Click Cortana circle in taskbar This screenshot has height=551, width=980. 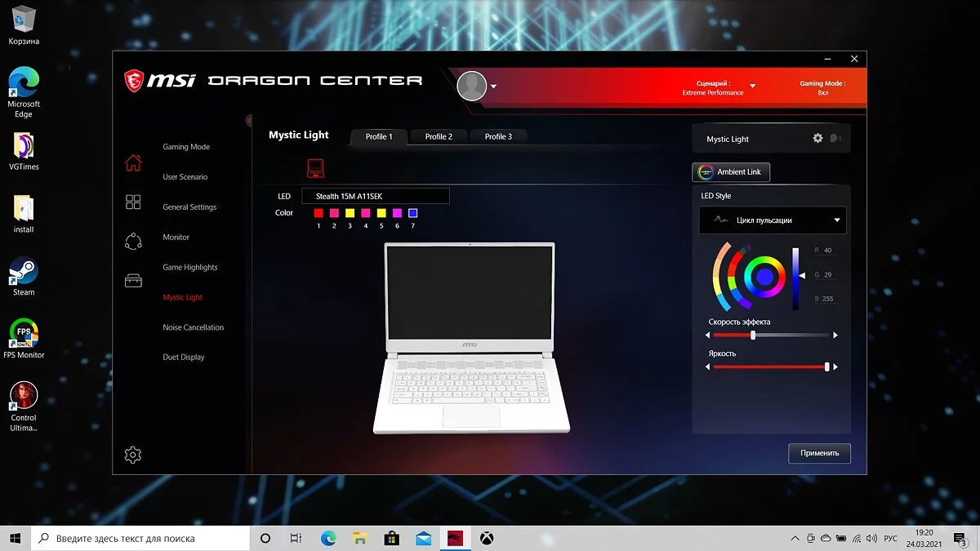click(x=265, y=538)
